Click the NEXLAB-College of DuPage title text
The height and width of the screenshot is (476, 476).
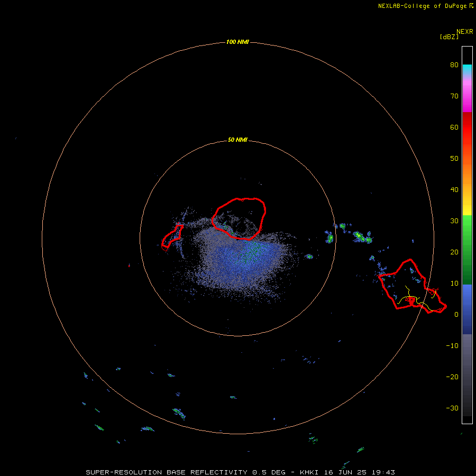tap(425, 6)
